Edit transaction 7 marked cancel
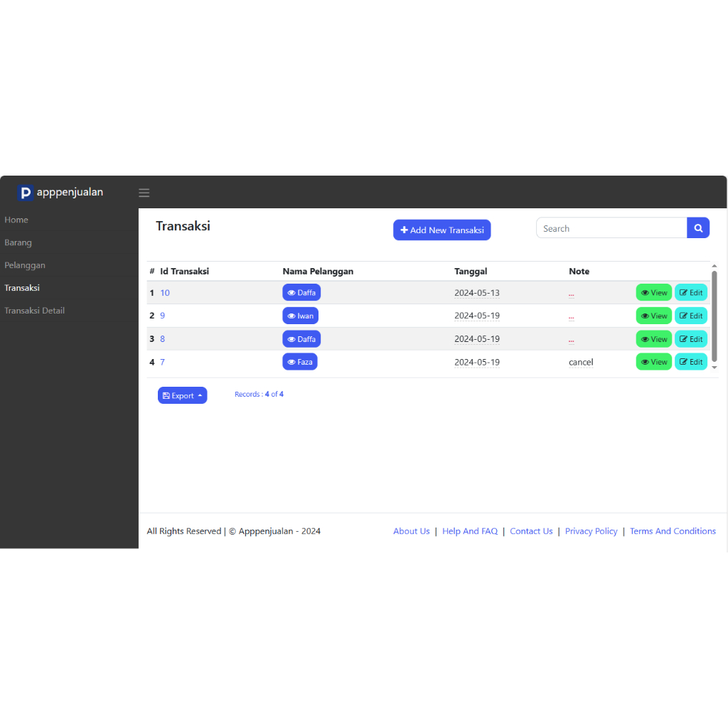This screenshot has width=728, height=728. [690, 362]
